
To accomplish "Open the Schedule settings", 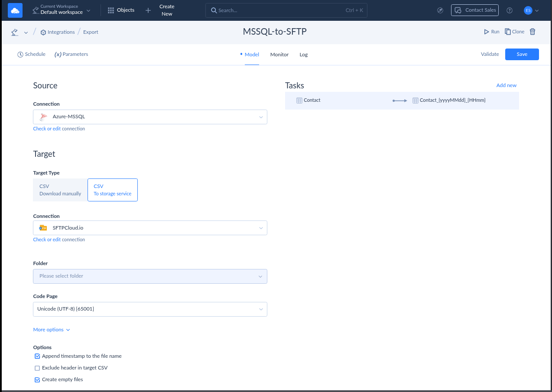I will [31, 54].
